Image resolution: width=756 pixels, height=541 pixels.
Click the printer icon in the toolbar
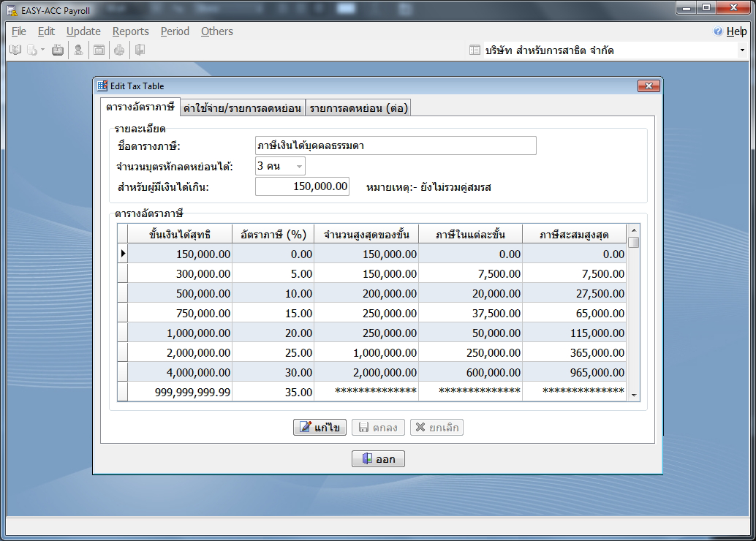coord(119,50)
